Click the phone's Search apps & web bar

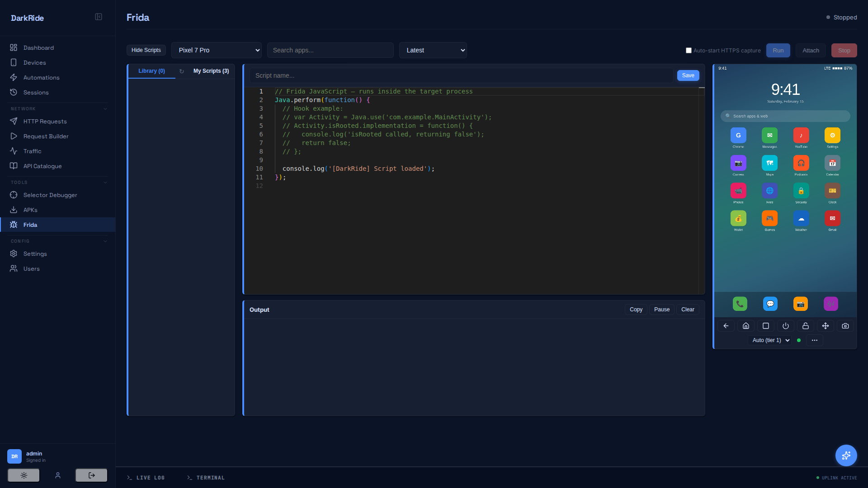785,116
